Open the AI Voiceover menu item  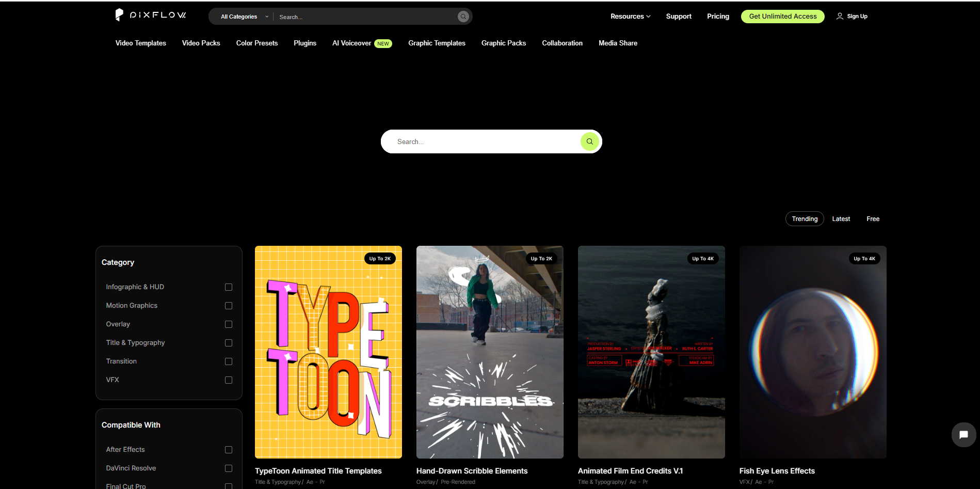pos(351,43)
